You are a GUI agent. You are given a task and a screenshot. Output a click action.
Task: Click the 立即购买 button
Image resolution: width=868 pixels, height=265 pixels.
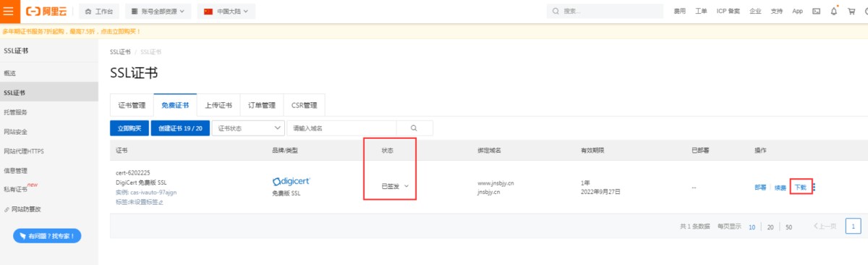click(129, 127)
